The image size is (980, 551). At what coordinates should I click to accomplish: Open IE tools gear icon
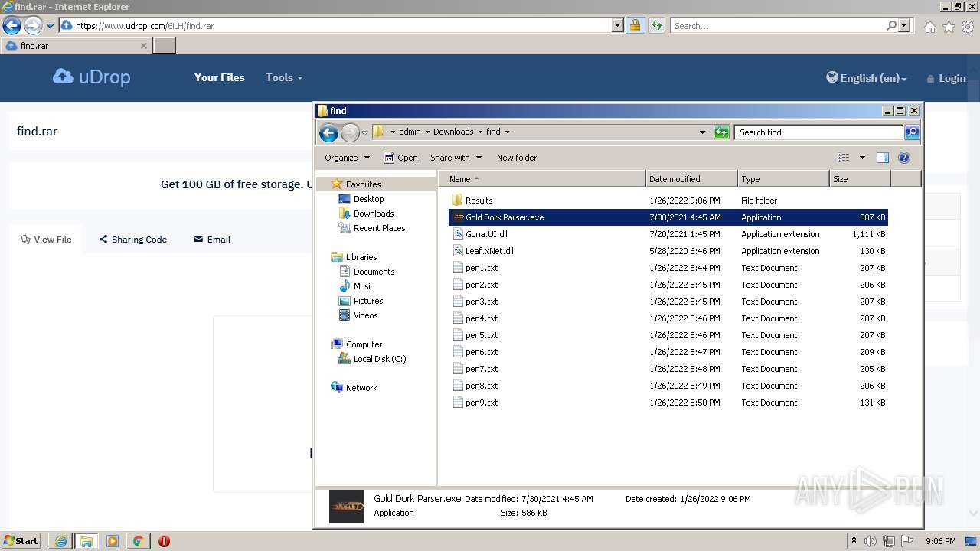968,27
